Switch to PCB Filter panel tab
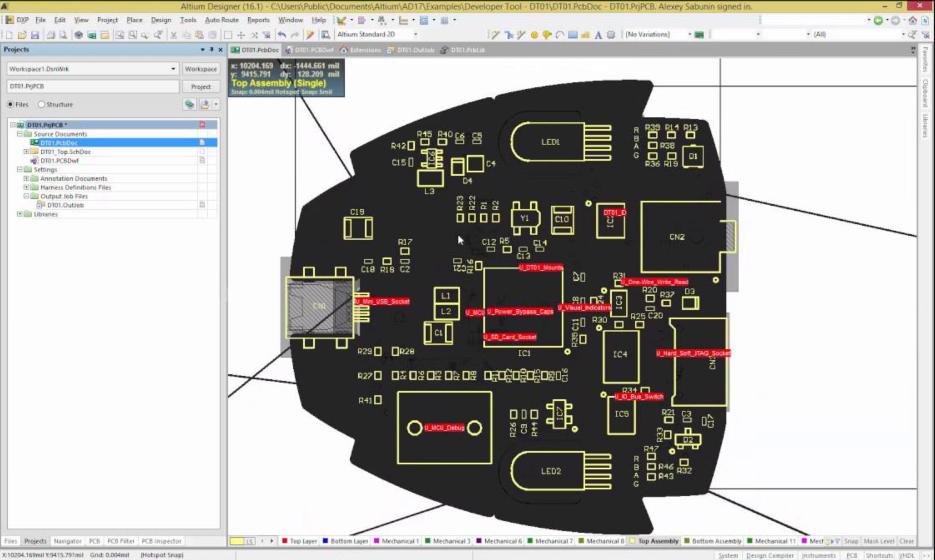This screenshot has height=560, width=935. 121,541
